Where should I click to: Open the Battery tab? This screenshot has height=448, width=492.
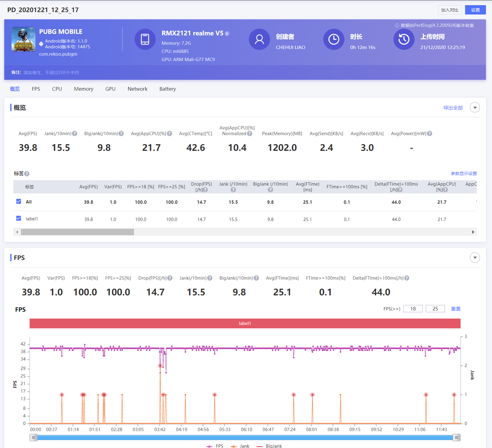click(x=168, y=89)
